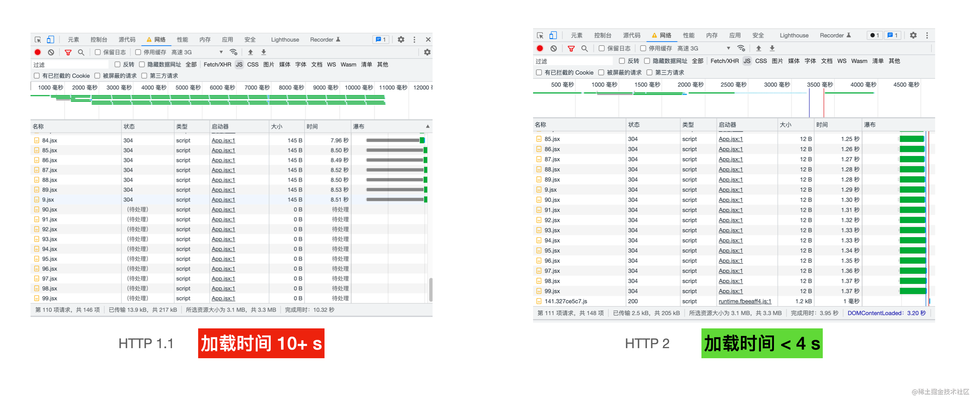
Task: Click the 瀑布 column sort arrow in left panel
Action: point(428,126)
